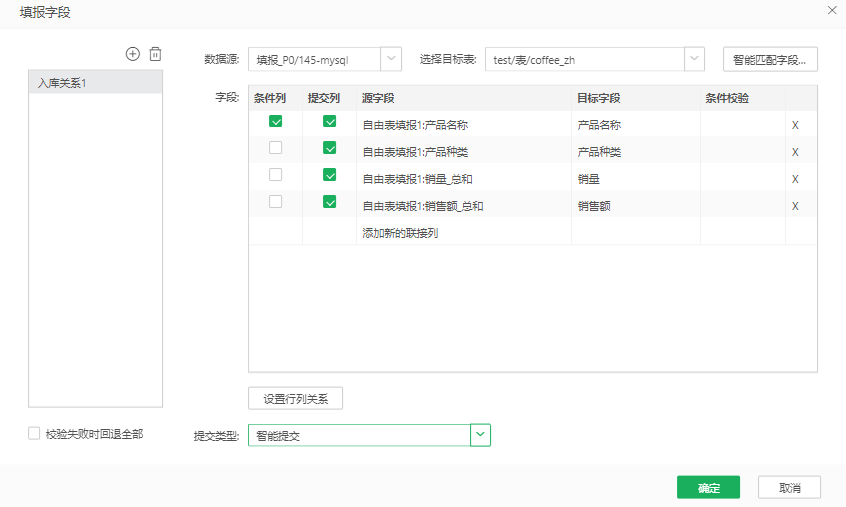Uncheck 提交列 for 销量_总和 row
The width and height of the screenshot is (846, 507).
pos(329,175)
